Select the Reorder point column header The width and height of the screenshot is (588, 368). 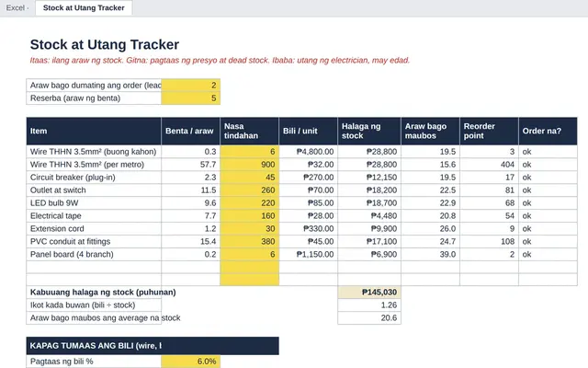(489, 131)
